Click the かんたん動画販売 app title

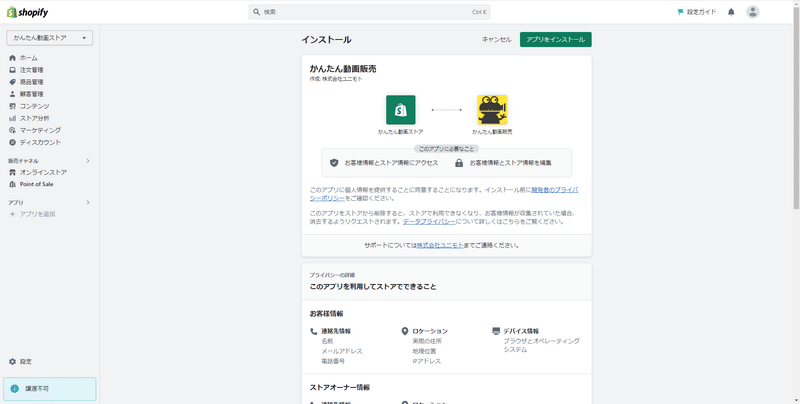pyautogui.click(x=343, y=69)
